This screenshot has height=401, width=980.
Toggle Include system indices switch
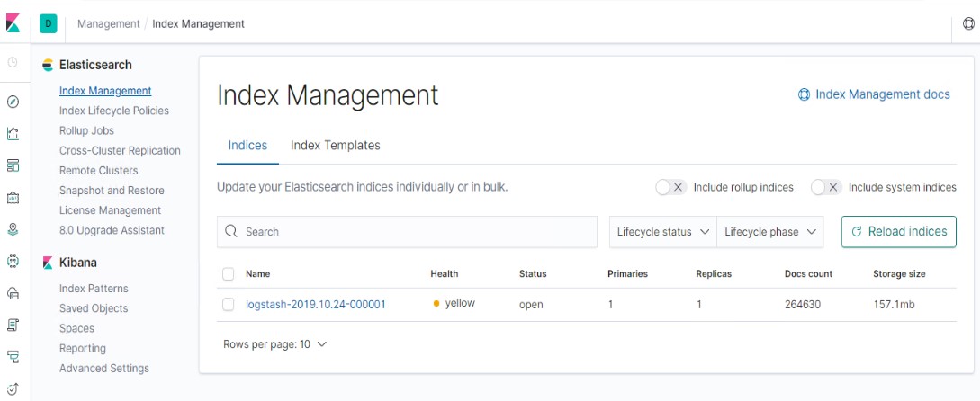coord(826,187)
